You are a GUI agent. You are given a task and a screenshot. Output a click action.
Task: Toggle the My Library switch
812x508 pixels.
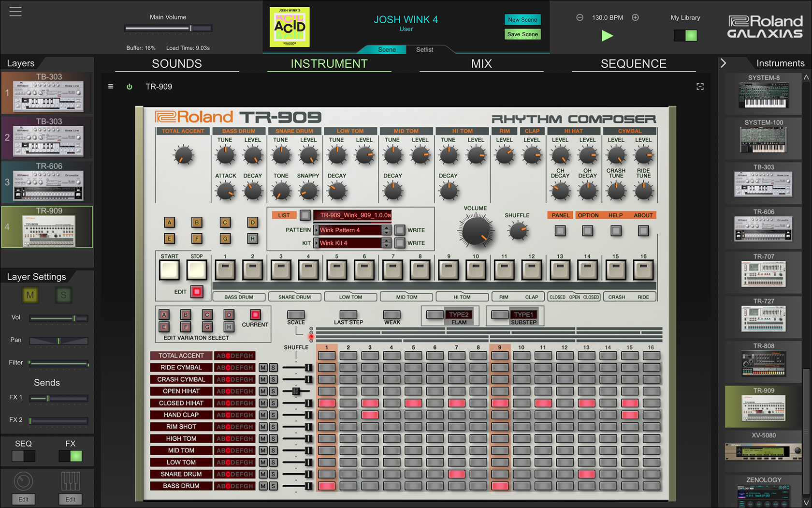tap(685, 35)
